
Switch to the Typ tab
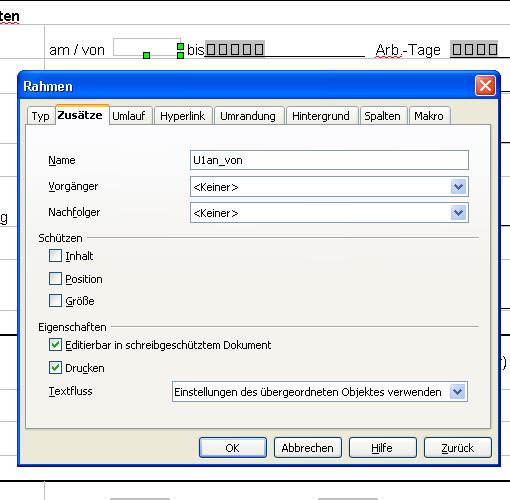tap(41, 116)
